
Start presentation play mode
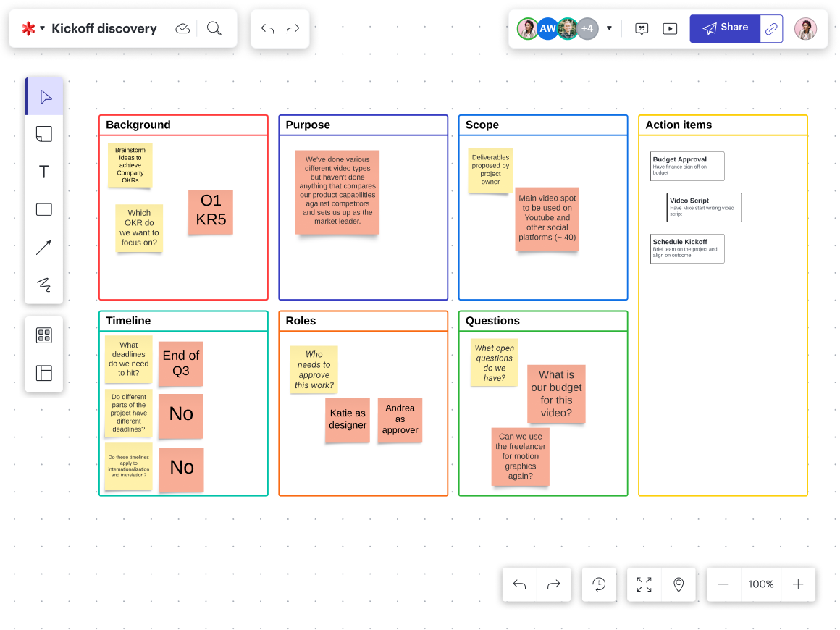click(x=670, y=29)
